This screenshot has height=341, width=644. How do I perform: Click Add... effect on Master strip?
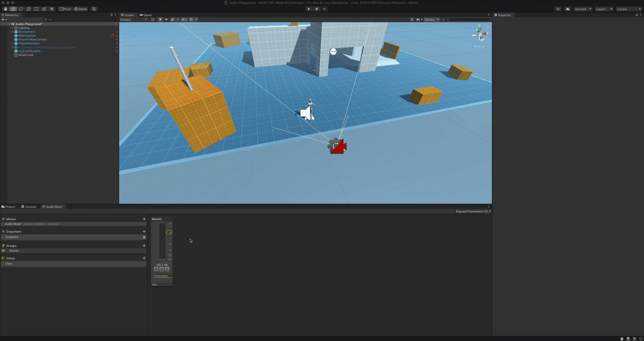[155, 284]
